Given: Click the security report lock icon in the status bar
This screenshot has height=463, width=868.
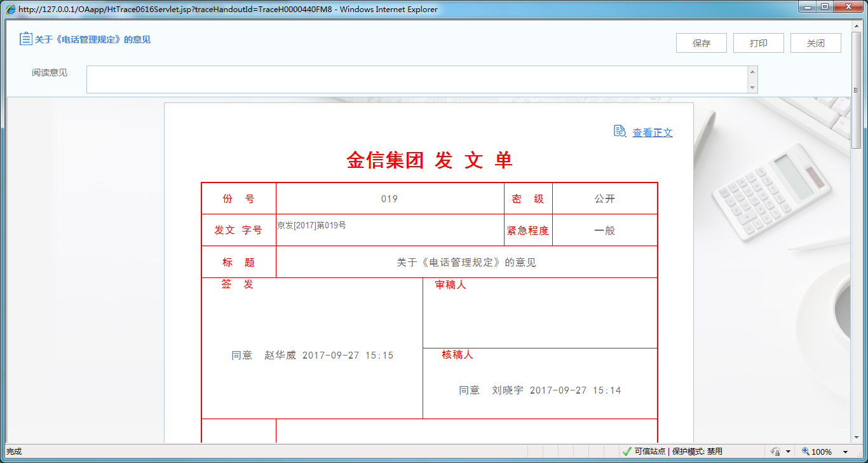Looking at the screenshot, I should point(776,453).
